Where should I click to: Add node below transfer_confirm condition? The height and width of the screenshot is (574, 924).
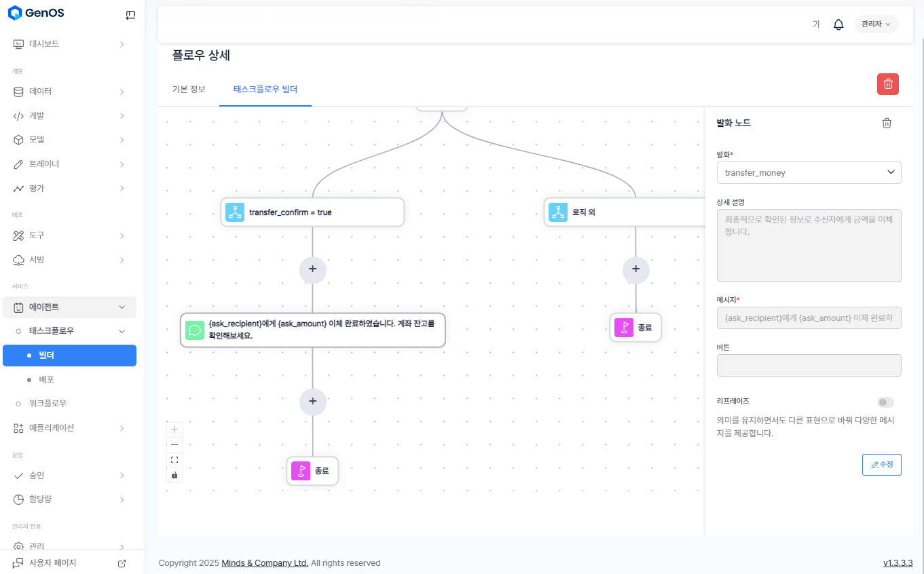312,269
